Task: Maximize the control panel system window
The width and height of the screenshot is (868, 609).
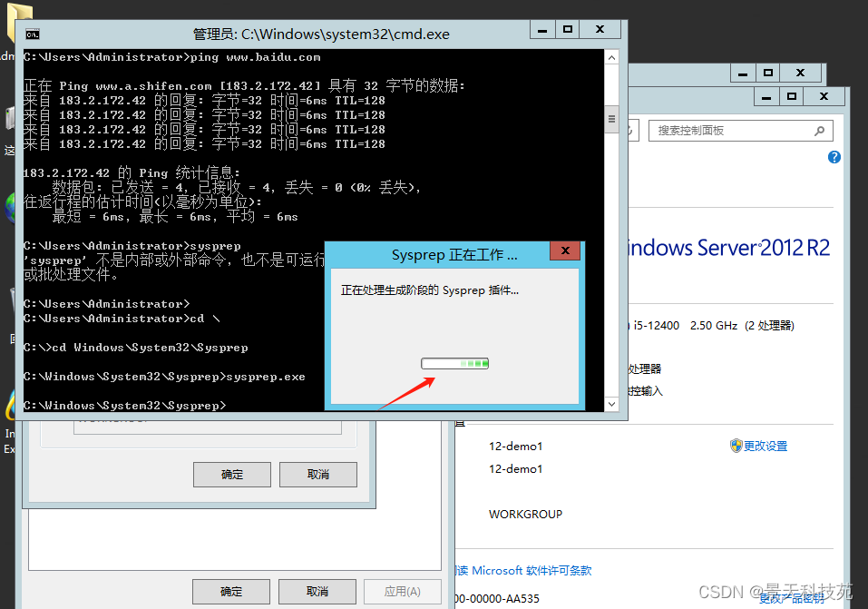Action: tap(792, 97)
